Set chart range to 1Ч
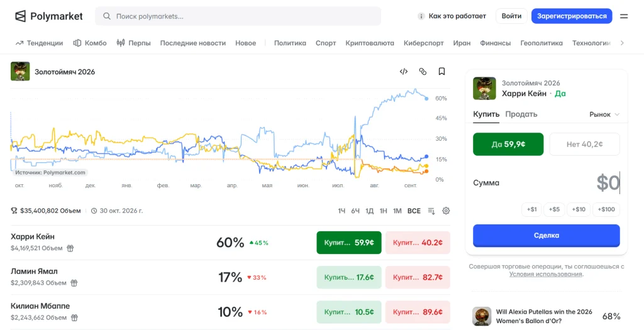Viewport: 644px width, 330px height. coord(341,211)
